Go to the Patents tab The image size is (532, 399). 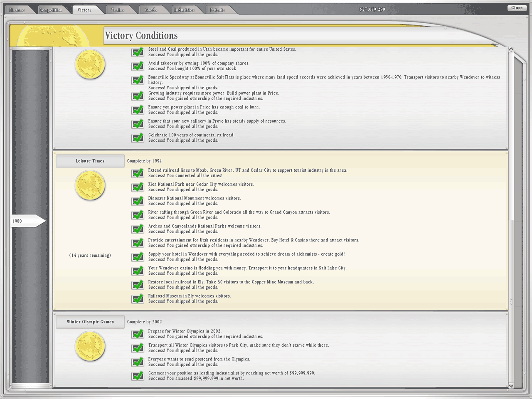click(217, 10)
